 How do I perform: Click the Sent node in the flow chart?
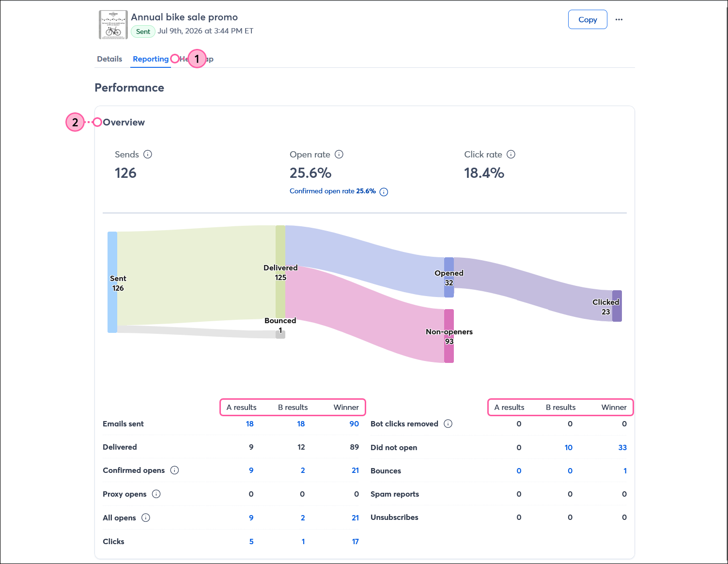112,282
